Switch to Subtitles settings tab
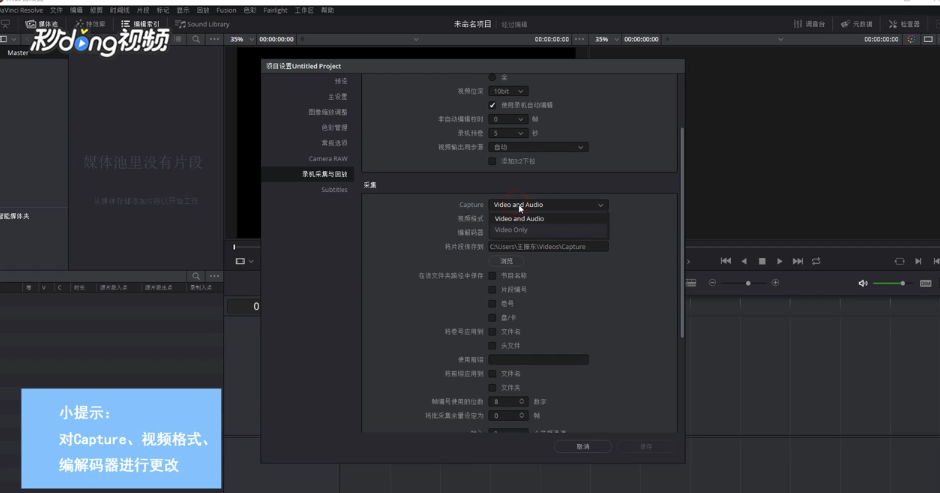940x493 pixels. tap(335, 190)
